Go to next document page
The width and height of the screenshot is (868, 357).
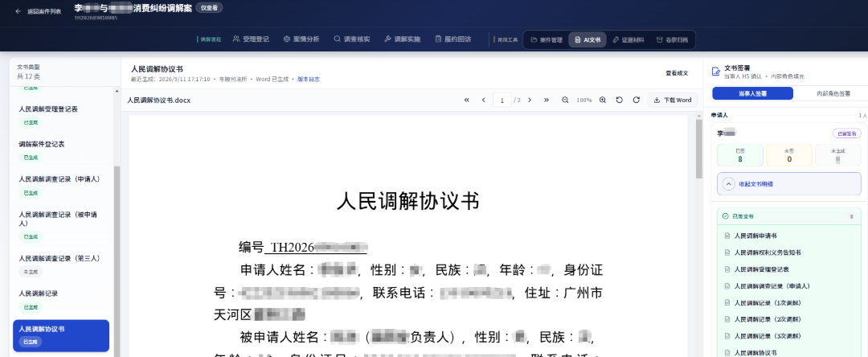[530, 101]
